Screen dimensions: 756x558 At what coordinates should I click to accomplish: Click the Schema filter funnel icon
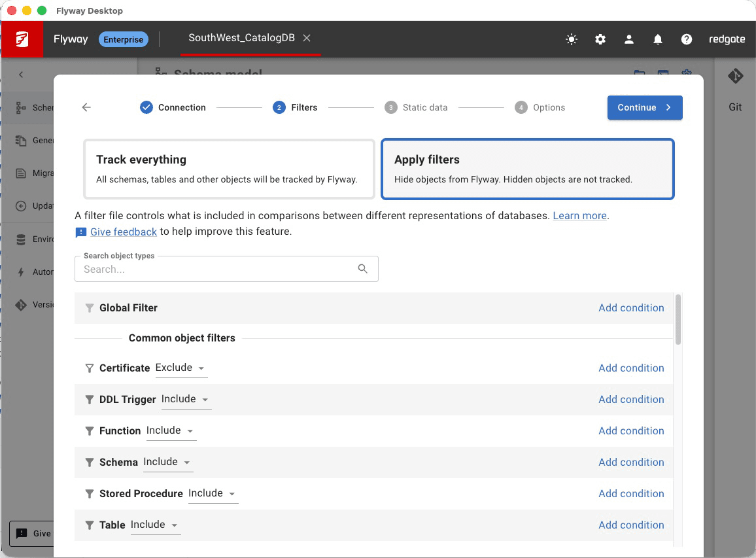coord(89,462)
